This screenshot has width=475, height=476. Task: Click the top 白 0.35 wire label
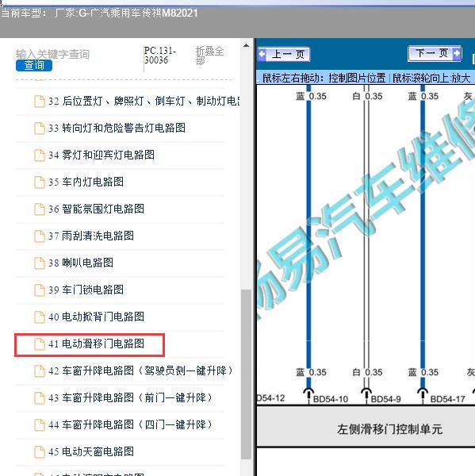pyautogui.click(x=367, y=96)
